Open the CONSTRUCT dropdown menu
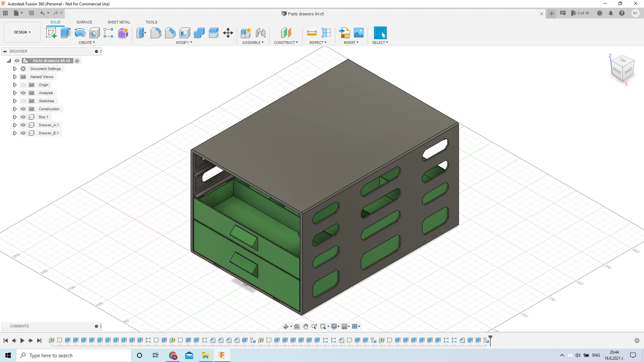644x362 pixels. (286, 43)
